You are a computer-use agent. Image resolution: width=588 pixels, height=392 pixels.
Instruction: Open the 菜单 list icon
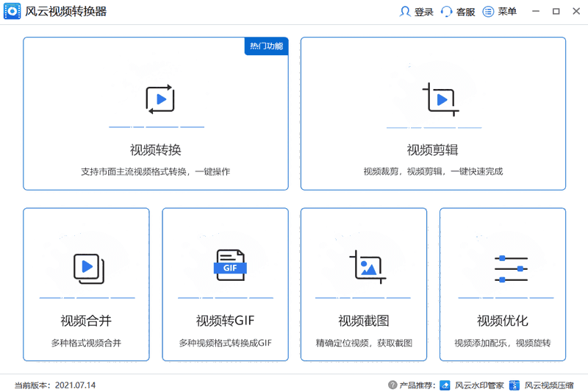[488, 12]
